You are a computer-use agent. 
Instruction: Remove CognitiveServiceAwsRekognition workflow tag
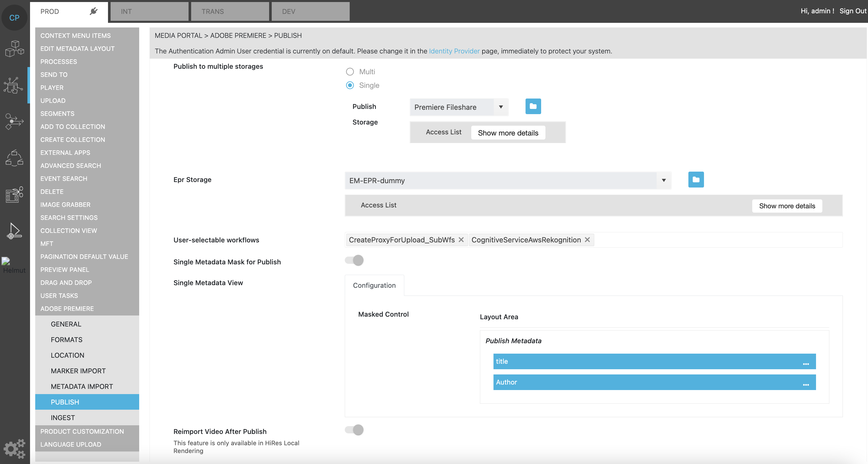pyautogui.click(x=587, y=240)
